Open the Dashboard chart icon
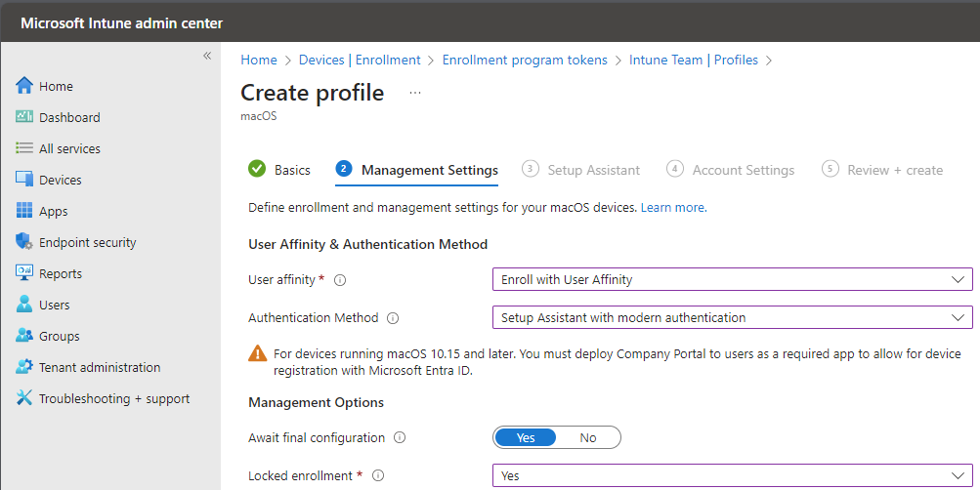 (24, 117)
